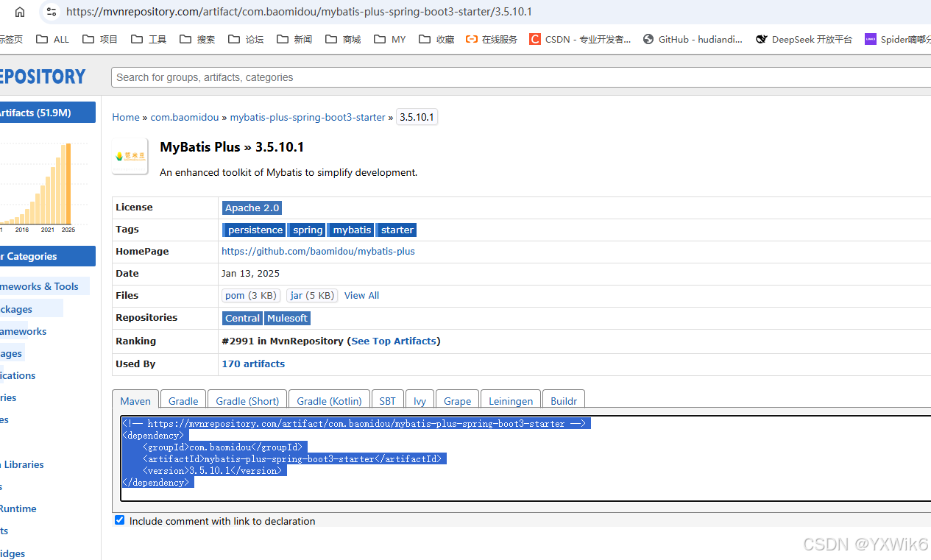Click the See Top Artifacts link

tap(394, 341)
